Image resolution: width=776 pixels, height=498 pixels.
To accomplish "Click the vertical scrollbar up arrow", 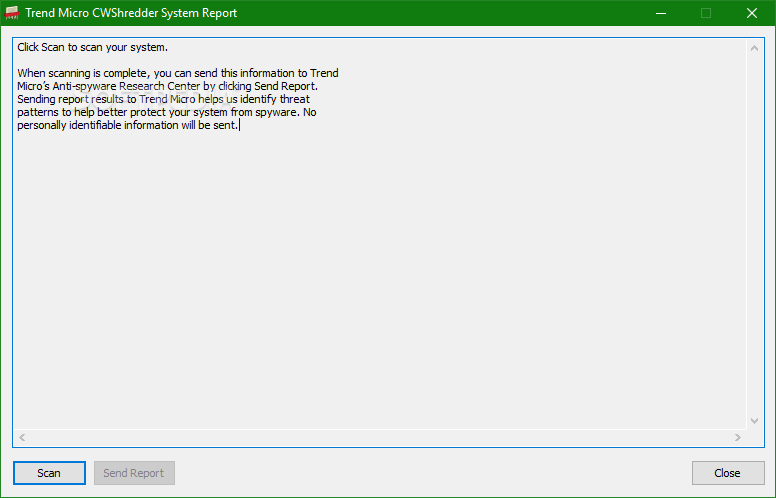I will (754, 48).
